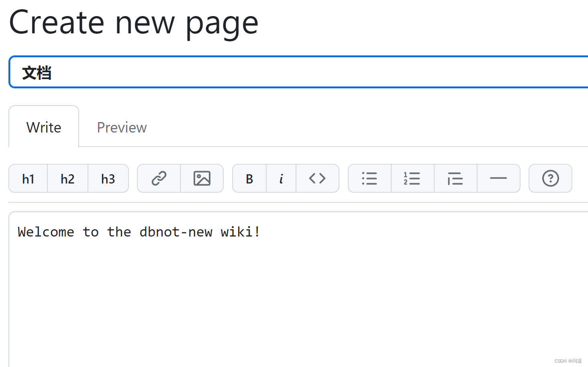The height and width of the screenshot is (367, 588).
Task: Insert a horizontal rule line
Action: click(498, 178)
